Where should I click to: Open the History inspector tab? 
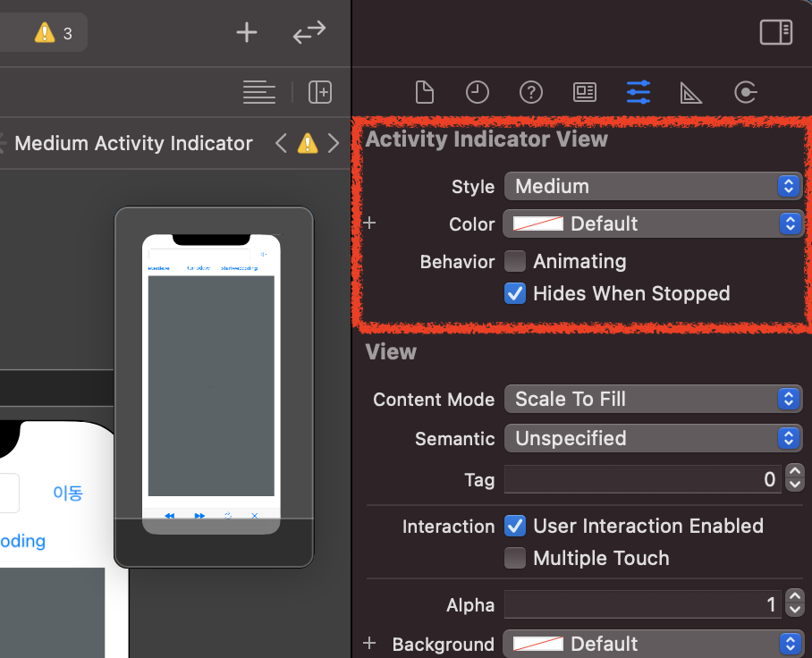(x=477, y=92)
